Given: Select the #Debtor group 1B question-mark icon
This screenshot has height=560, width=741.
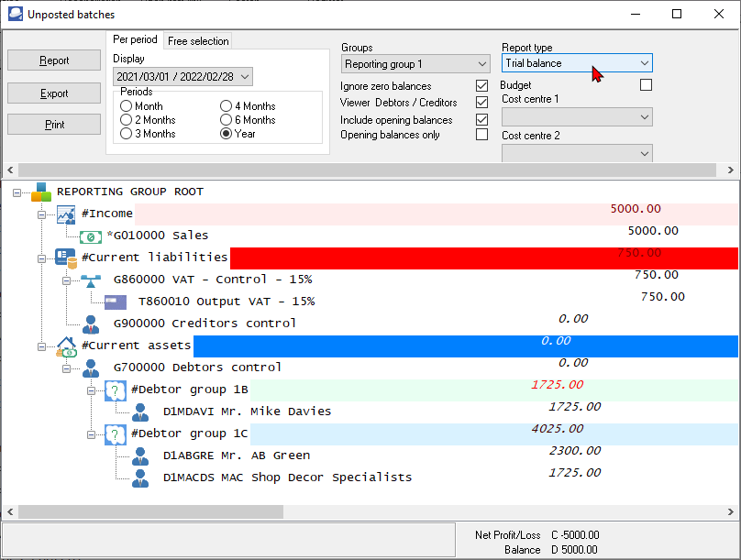Looking at the screenshot, I should pyautogui.click(x=115, y=389).
